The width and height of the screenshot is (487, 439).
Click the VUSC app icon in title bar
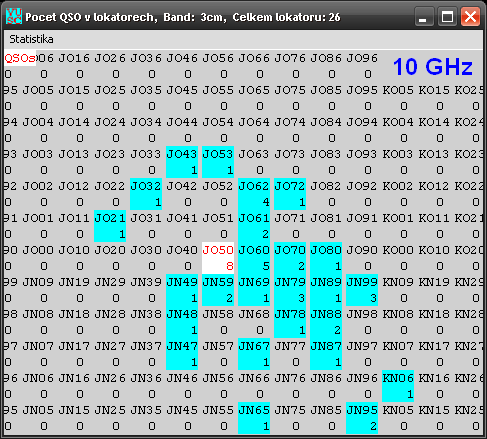(14, 17)
